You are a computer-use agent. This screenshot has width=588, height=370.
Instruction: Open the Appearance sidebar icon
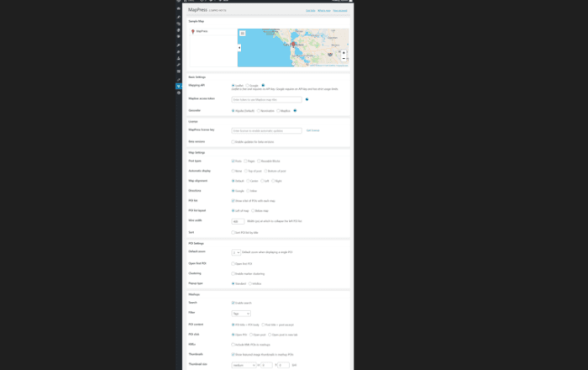(178, 45)
